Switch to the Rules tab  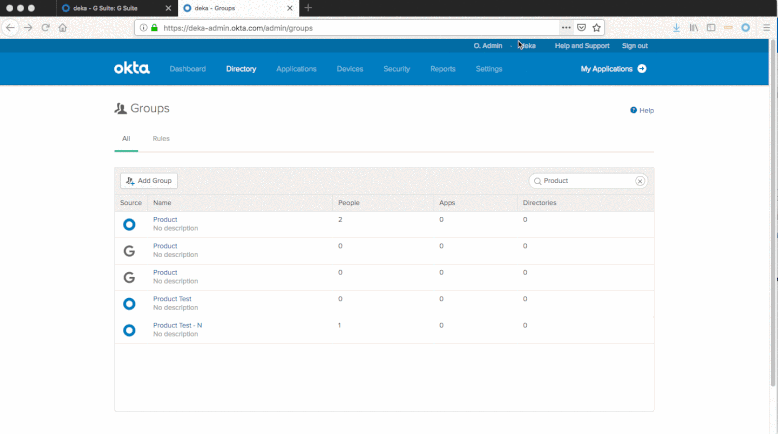[x=161, y=139]
